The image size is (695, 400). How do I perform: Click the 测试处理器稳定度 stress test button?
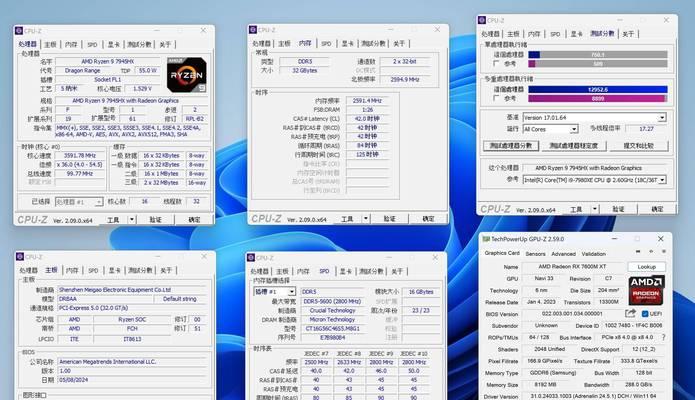(574, 146)
